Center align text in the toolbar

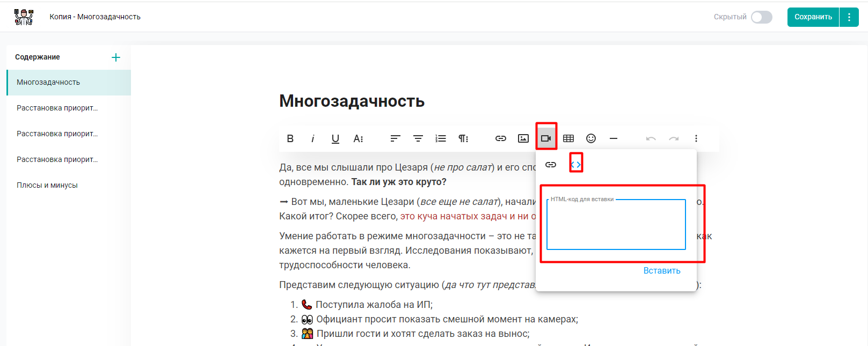click(x=418, y=138)
